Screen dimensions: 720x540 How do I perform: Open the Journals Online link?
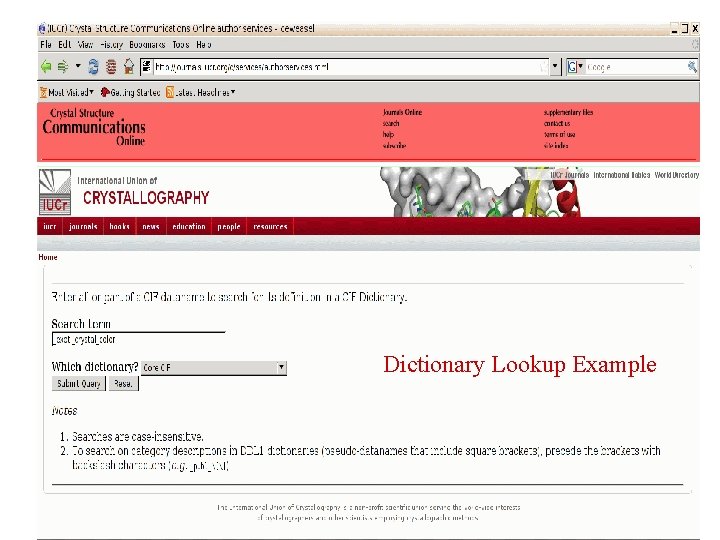click(x=402, y=112)
